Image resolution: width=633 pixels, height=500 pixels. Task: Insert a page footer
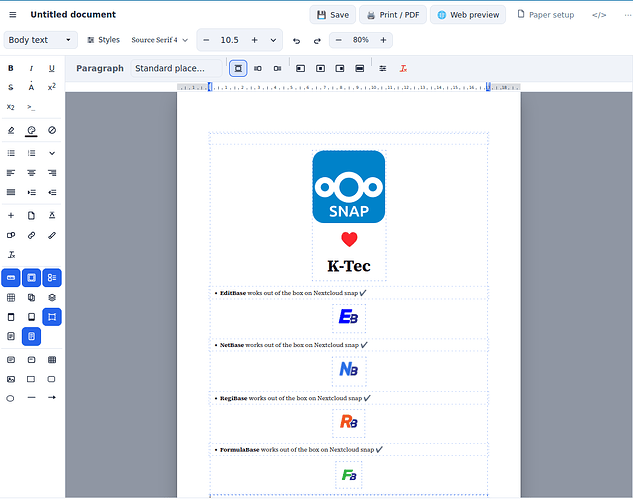coord(31,317)
